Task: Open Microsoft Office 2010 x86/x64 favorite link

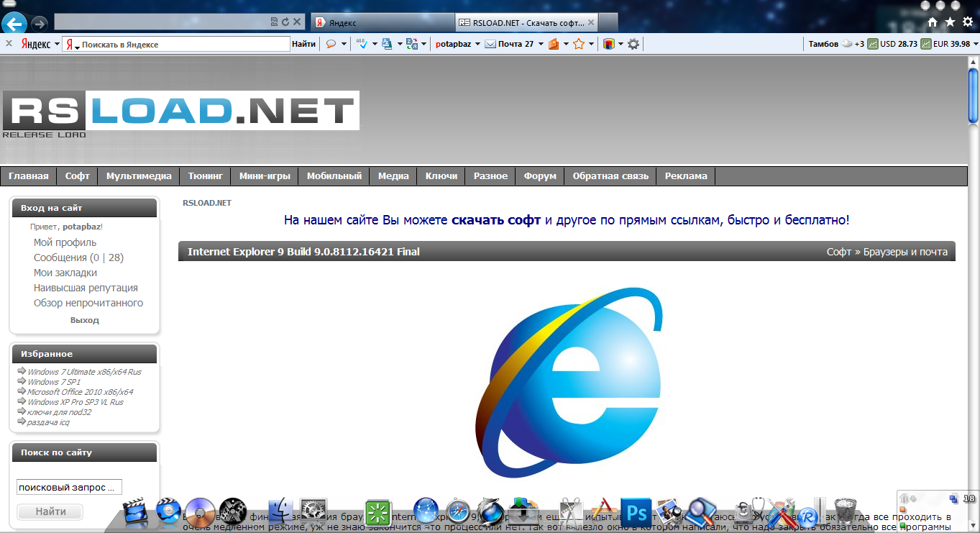Action: coord(80,392)
